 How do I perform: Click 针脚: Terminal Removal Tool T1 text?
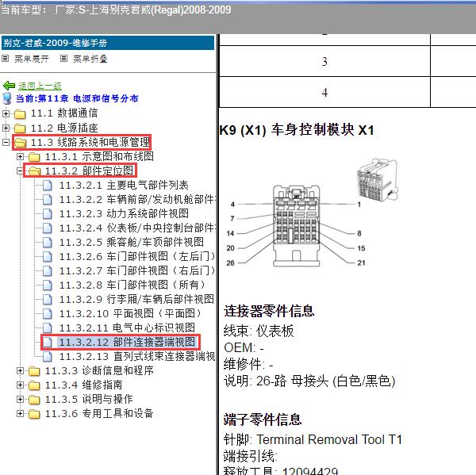tap(313, 439)
